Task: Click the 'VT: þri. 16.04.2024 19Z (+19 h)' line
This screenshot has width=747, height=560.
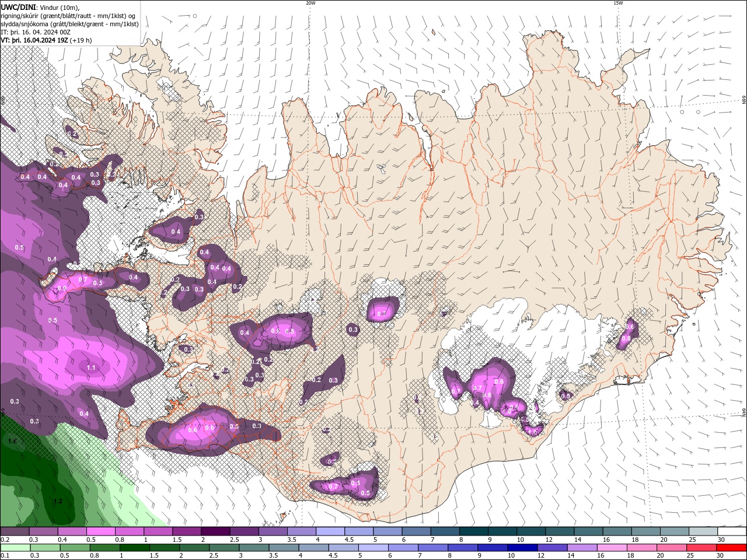Action: [46, 40]
